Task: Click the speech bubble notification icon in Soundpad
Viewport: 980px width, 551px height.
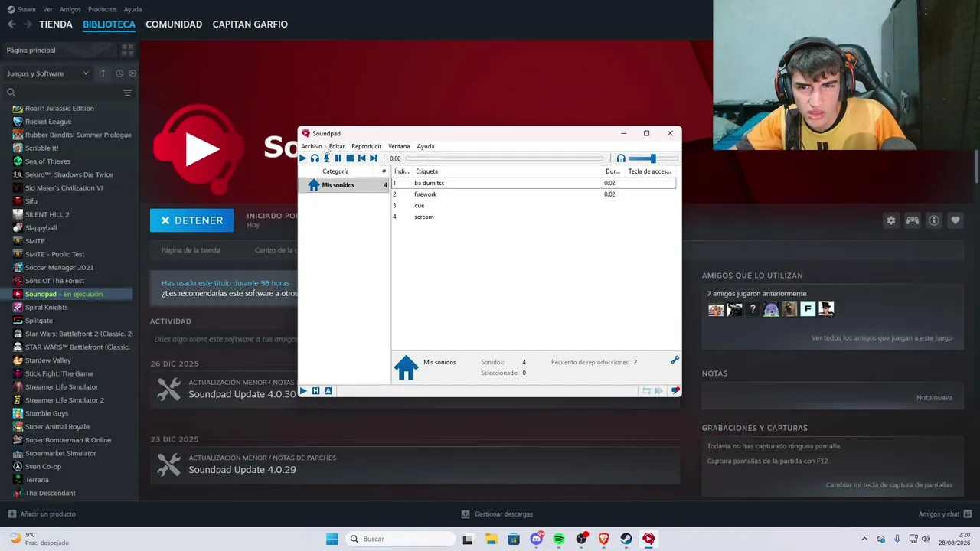Action: click(675, 391)
